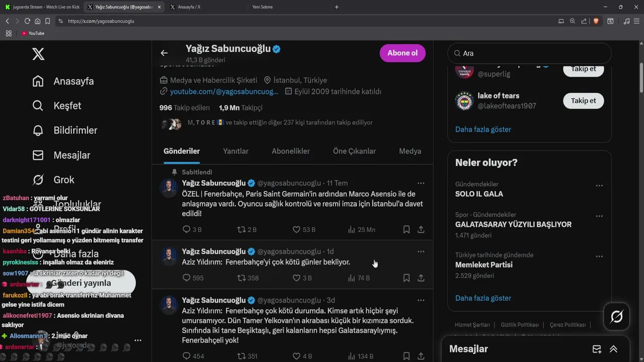
Task: Follow the lake of tears account
Action: point(583,101)
